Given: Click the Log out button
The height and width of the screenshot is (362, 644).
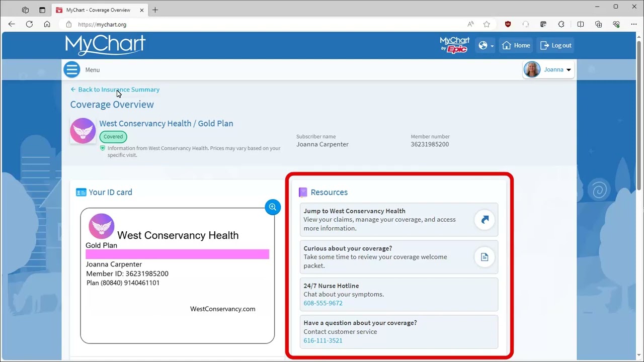Looking at the screenshot, I should click(x=556, y=45).
